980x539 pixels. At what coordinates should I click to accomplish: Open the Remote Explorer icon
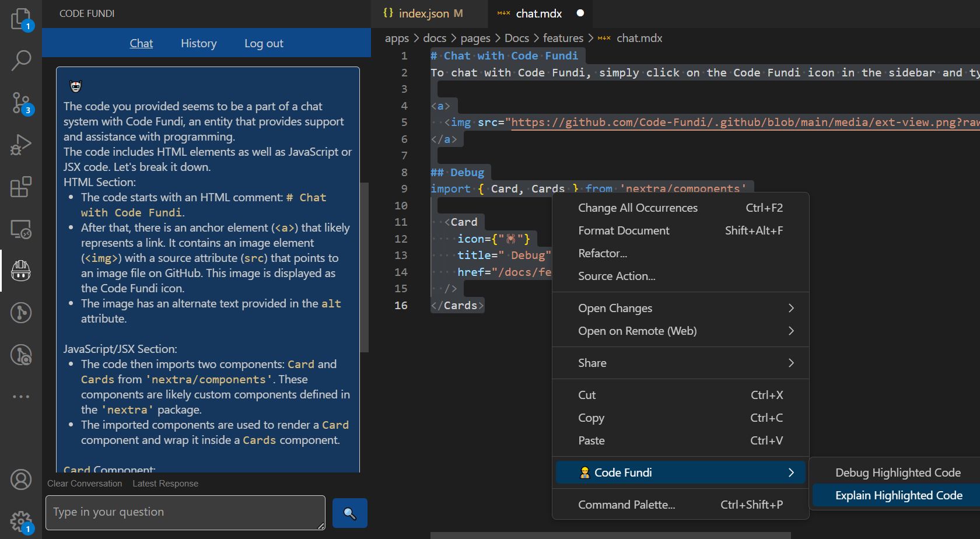click(21, 229)
